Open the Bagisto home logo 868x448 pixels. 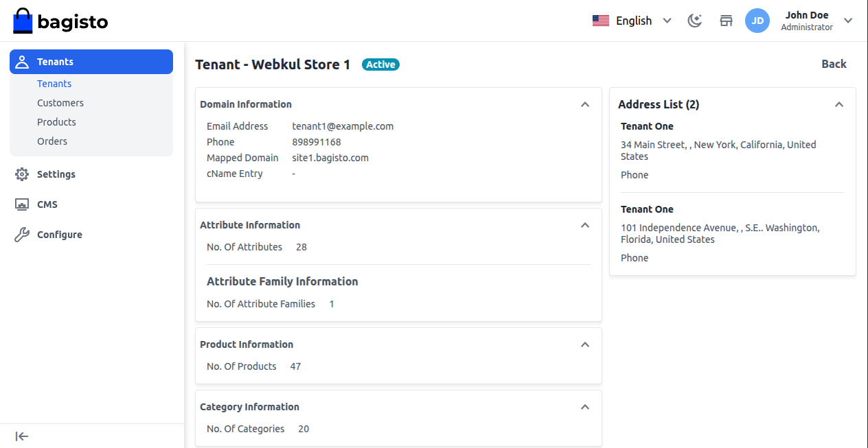tap(60, 21)
